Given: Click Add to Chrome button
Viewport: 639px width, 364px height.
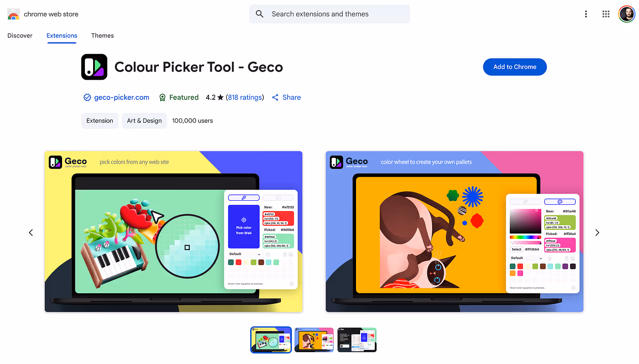Looking at the screenshot, I should 515,67.
